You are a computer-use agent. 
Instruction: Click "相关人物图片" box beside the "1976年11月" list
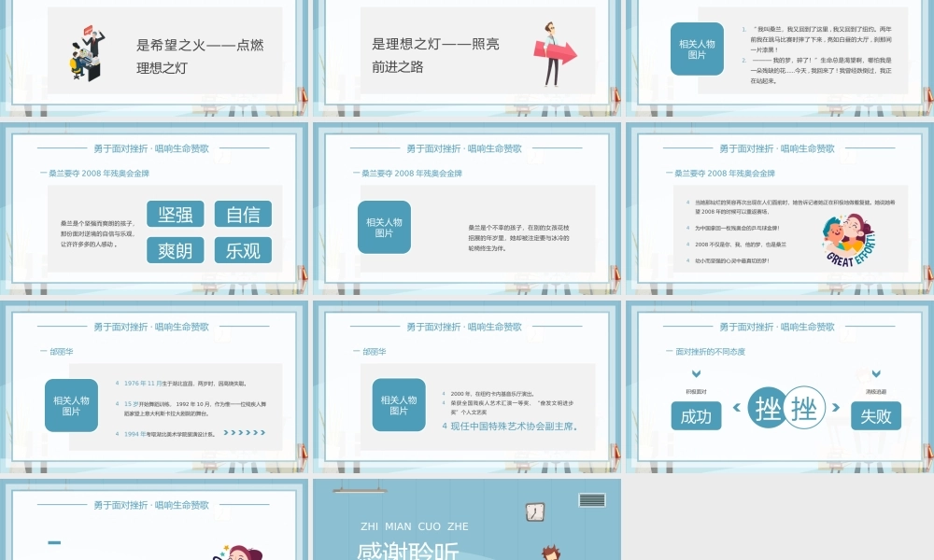(x=72, y=405)
